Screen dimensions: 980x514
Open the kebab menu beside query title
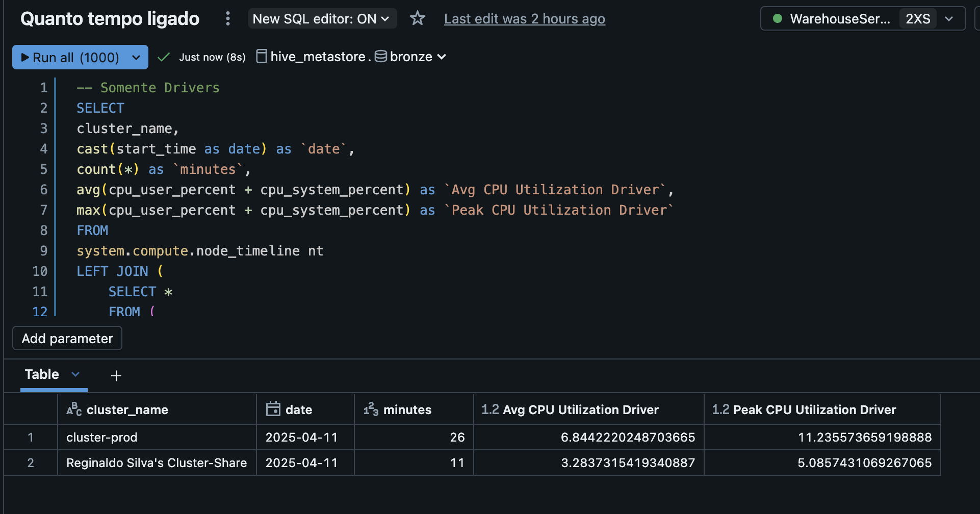pyautogui.click(x=228, y=19)
